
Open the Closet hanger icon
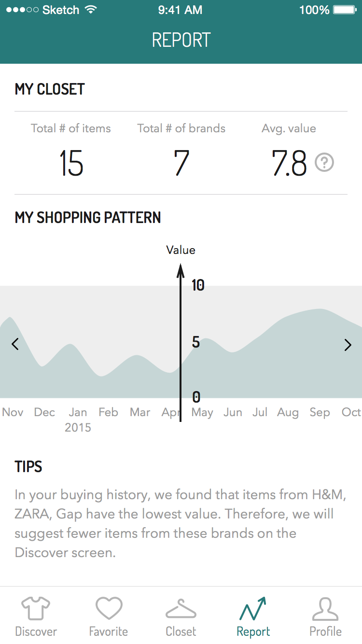pos(181,608)
